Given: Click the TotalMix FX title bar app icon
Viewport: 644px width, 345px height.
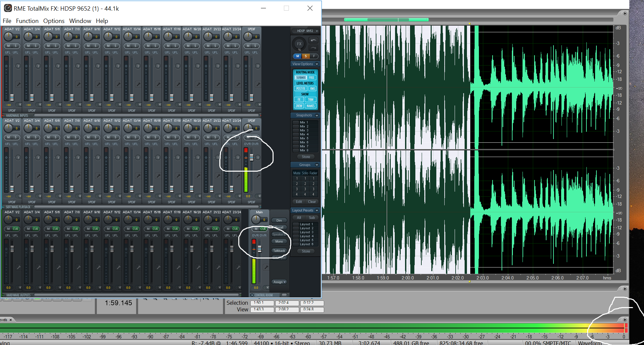Looking at the screenshot, I should 8,8.
